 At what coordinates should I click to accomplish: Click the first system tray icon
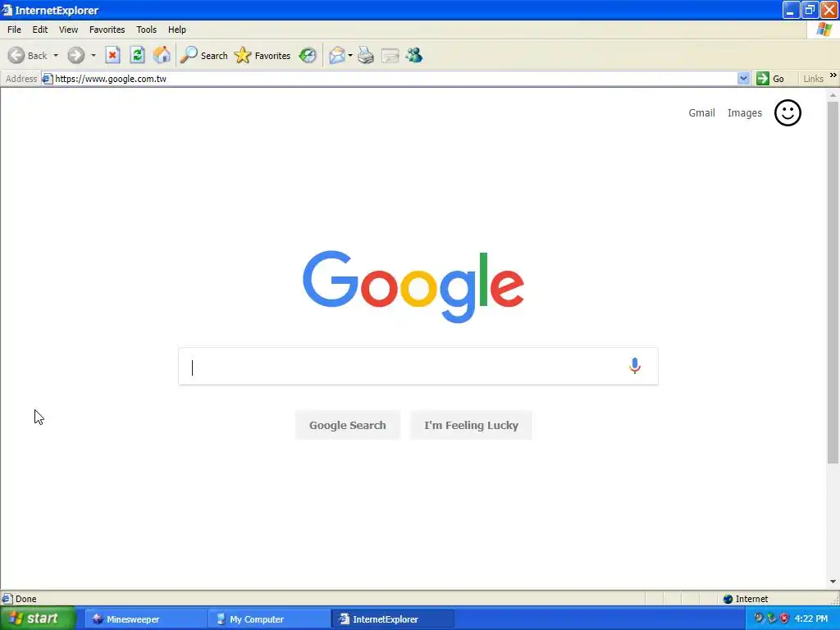[759, 619]
